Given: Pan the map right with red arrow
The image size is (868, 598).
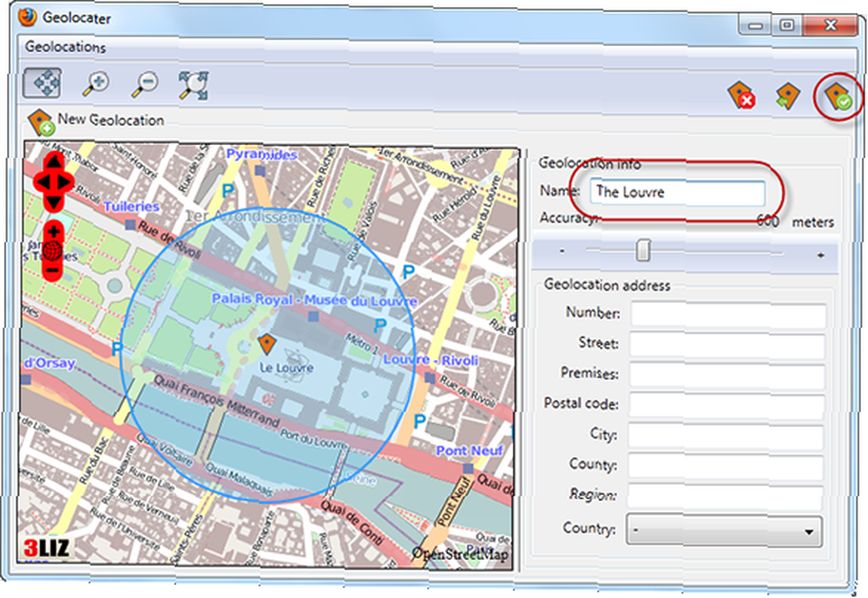Looking at the screenshot, I should point(65,181).
